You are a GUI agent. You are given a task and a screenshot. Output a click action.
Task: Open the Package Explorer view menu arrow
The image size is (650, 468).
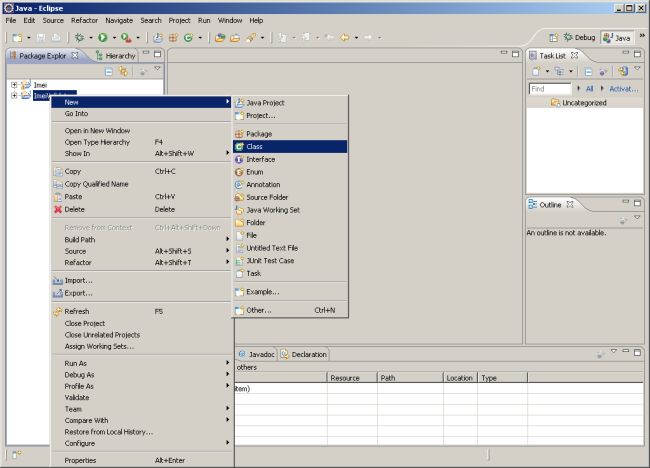(x=157, y=69)
